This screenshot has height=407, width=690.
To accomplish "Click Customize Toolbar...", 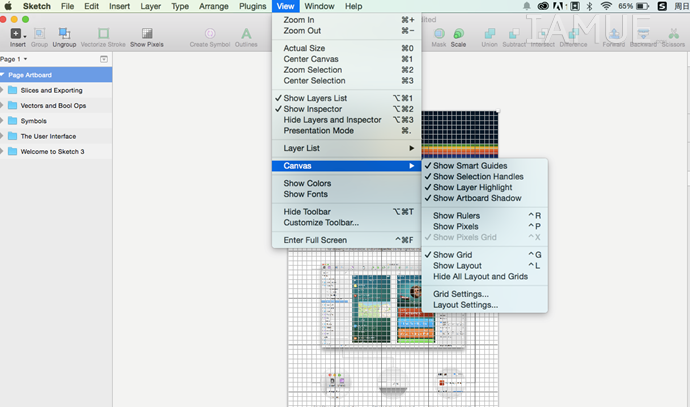I will (x=346, y=223).
